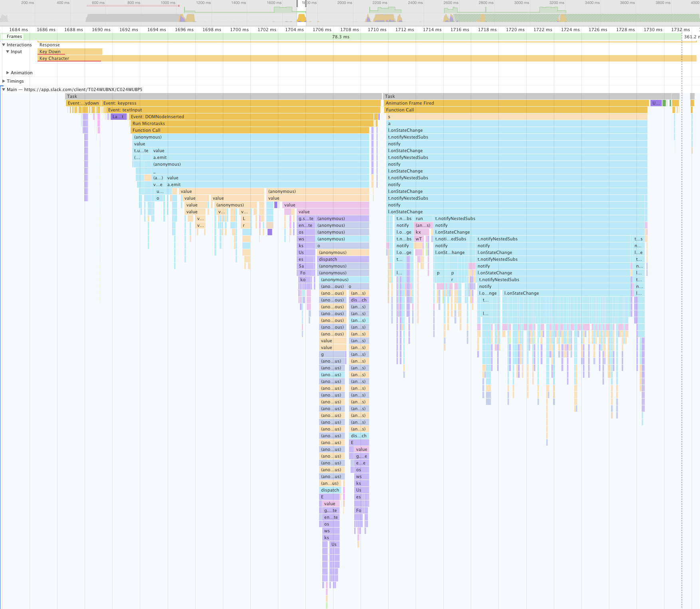Inspect the 'Event: DOMNodeInserted' bar
Screen dimensions: 700x609
[x=252, y=117]
